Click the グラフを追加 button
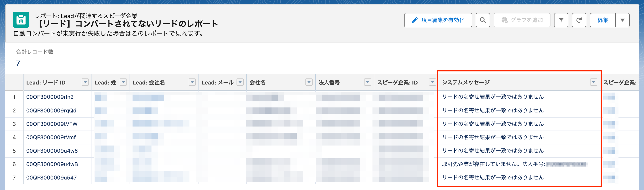 click(522, 20)
